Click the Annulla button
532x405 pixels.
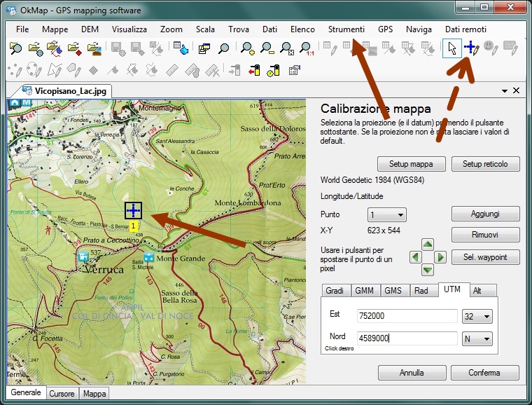[412, 373]
